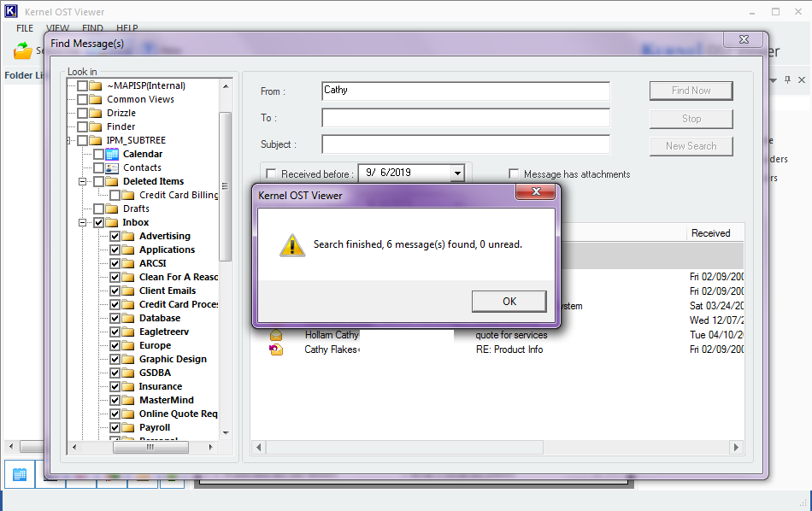This screenshot has width=812, height=511.
Task: Click the Database folder icon
Action: pyautogui.click(x=128, y=318)
